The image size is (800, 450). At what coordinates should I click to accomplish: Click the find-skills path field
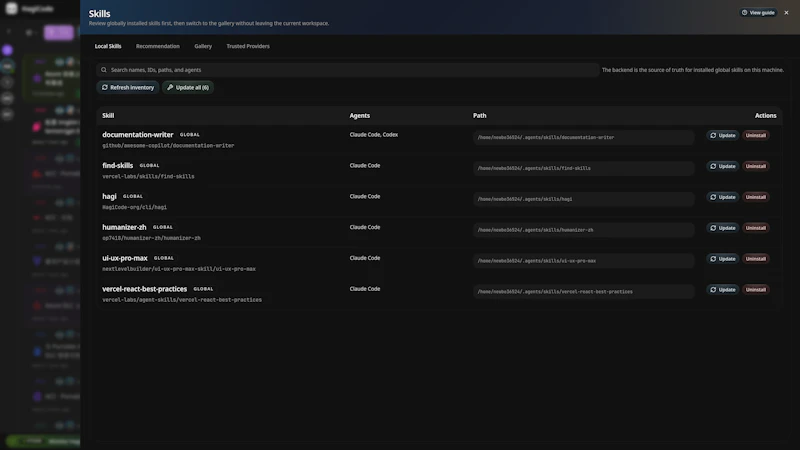point(584,168)
